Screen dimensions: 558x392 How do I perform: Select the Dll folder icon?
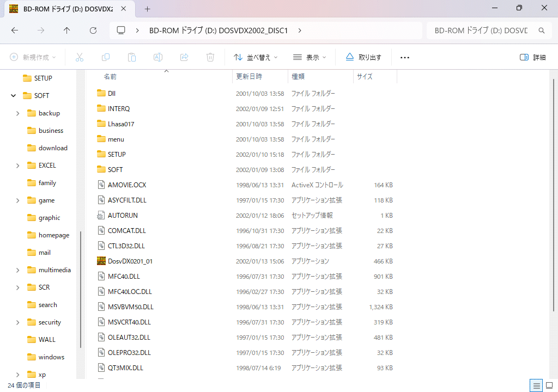click(101, 93)
